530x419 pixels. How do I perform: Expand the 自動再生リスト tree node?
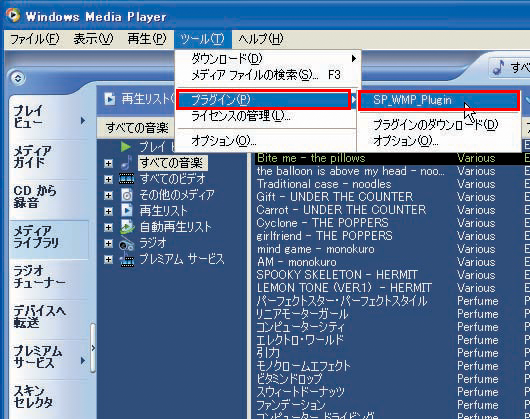108,227
